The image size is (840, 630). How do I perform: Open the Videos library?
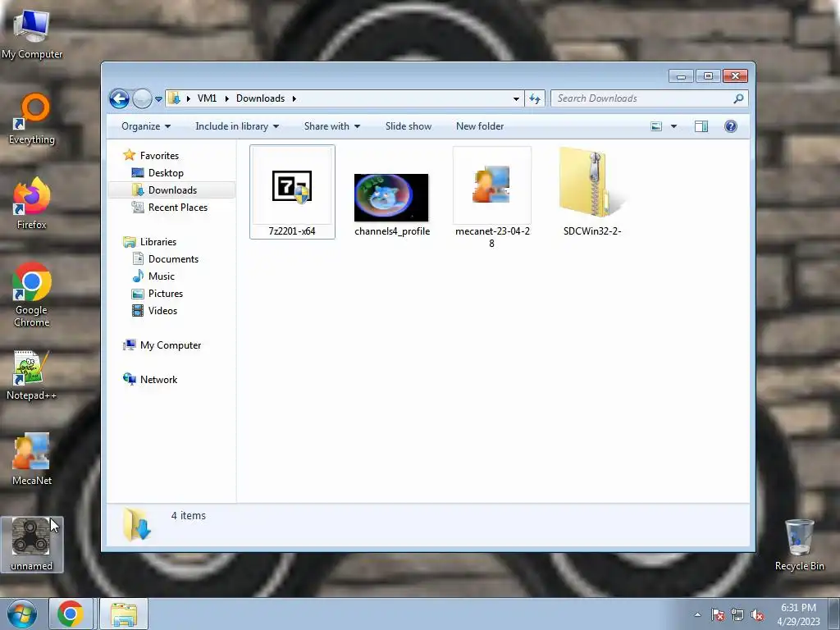(162, 311)
